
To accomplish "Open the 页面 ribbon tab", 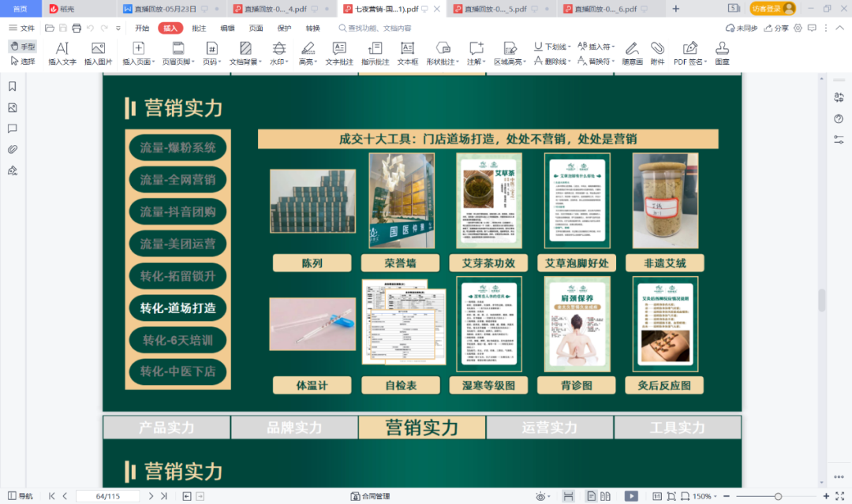I will point(256,28).
